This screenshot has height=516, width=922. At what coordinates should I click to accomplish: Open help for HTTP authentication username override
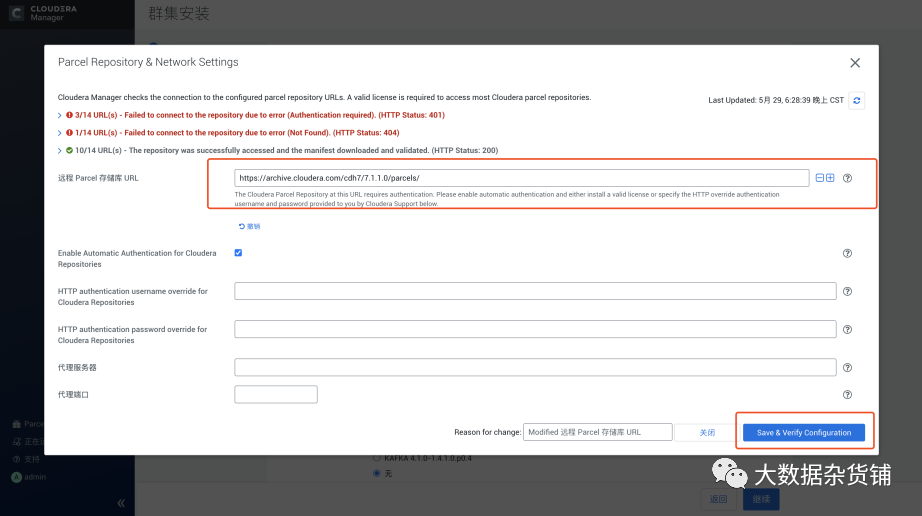click(847, 291)
